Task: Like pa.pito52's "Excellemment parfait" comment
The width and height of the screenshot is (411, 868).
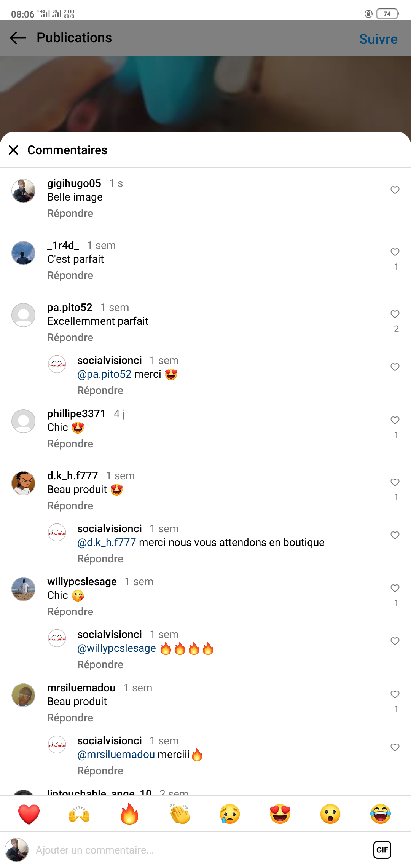Action: coord(395,314)
